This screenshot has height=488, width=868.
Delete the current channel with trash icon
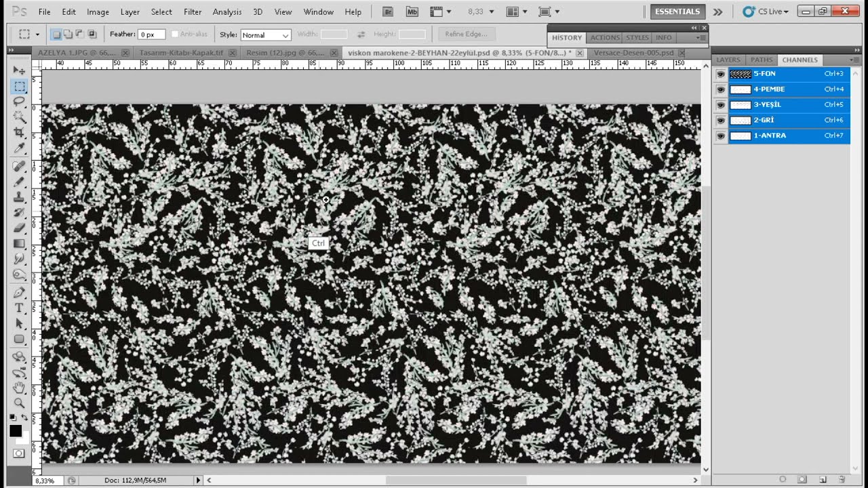(x=842, y=479)
